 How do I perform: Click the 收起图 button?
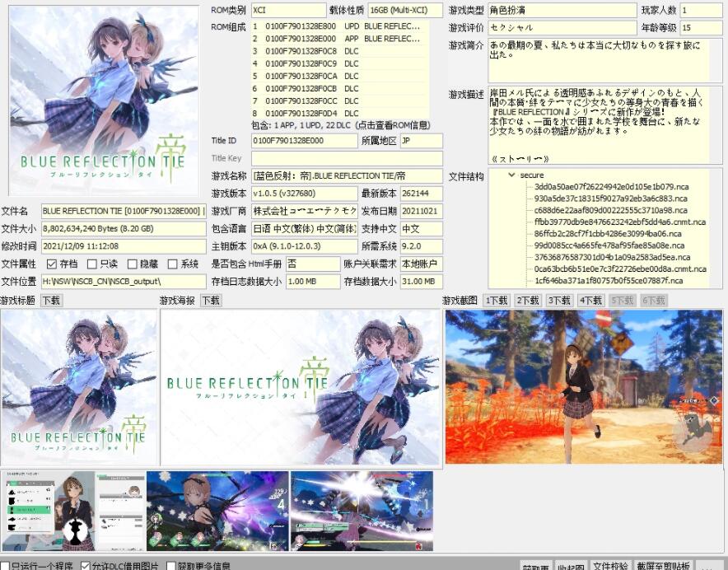571,566
